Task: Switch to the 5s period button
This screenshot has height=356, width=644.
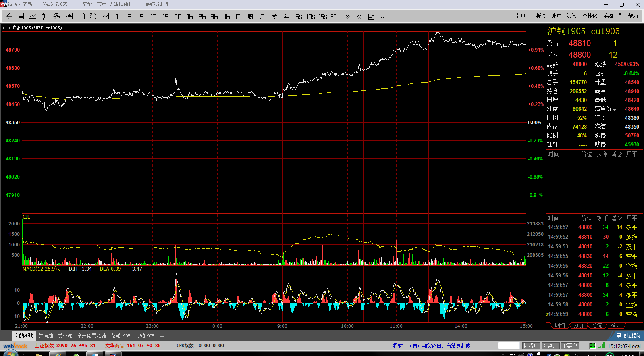Action: click(x=299, y=17)
